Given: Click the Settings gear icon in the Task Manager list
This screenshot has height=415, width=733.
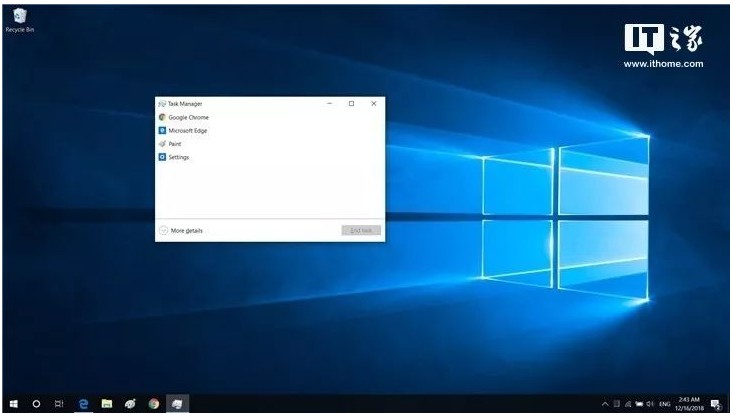Looking at the screenshot, I should click(x=162, y=157).
